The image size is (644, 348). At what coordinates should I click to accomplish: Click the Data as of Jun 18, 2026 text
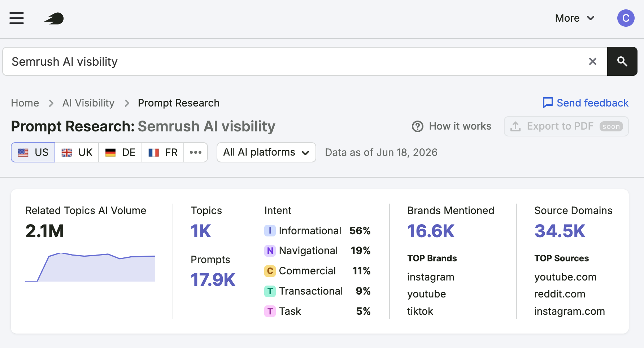pyautogui.click(x=381, y=152)
